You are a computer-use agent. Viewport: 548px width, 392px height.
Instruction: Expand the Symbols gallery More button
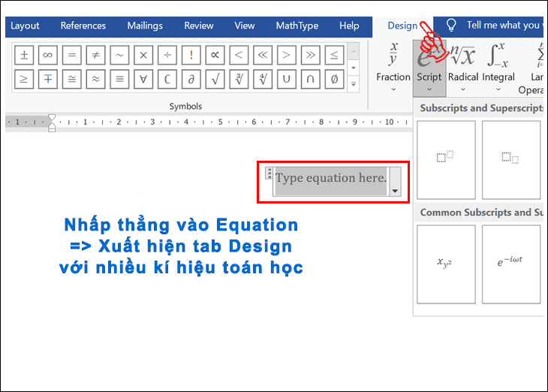[x=354, y=84]
